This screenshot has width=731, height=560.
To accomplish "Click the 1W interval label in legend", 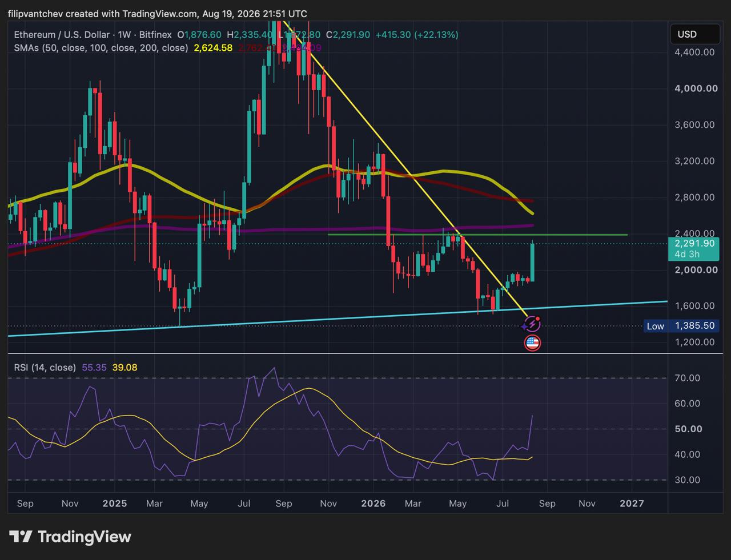I will (124, 35).
